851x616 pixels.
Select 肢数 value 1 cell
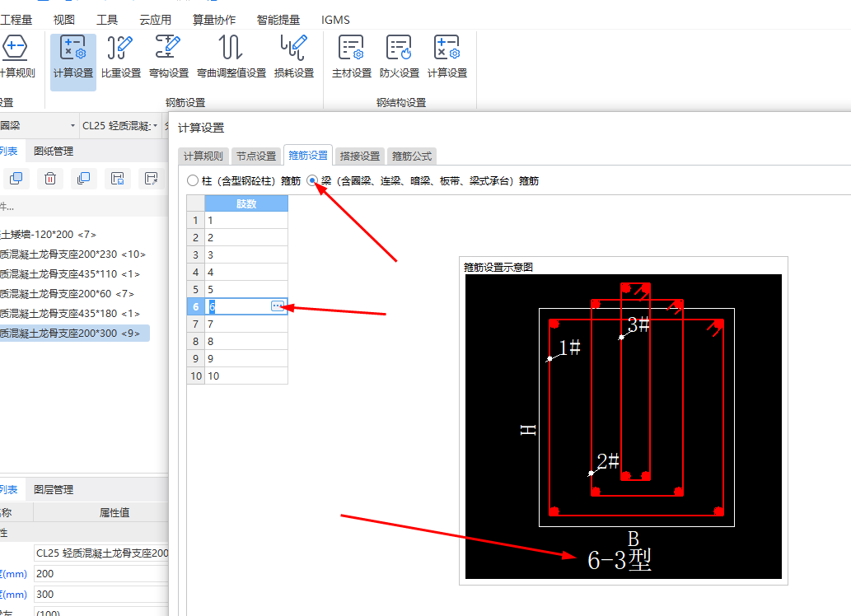[245, 221]
